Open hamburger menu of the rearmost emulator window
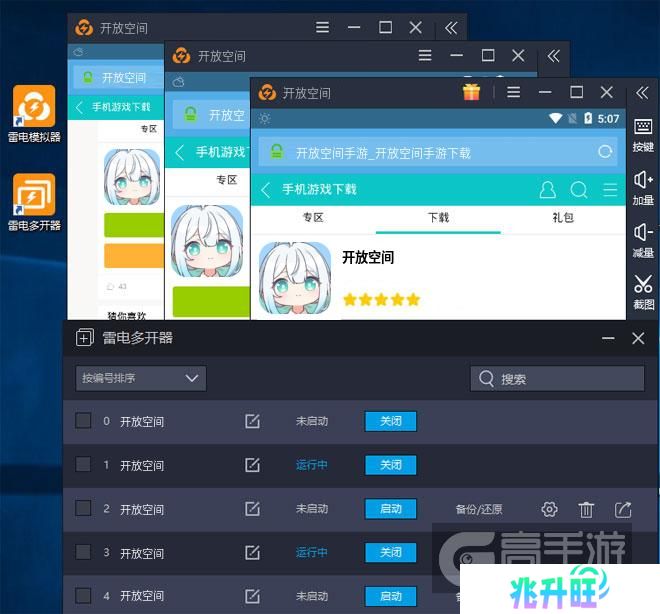Viewport: 660px width, 614px height. pos(322,27)
